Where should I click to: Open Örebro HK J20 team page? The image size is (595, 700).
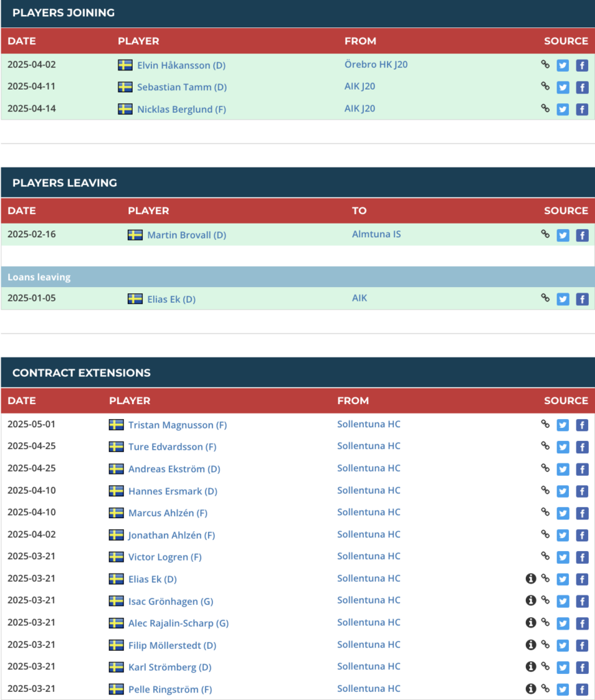375,64
